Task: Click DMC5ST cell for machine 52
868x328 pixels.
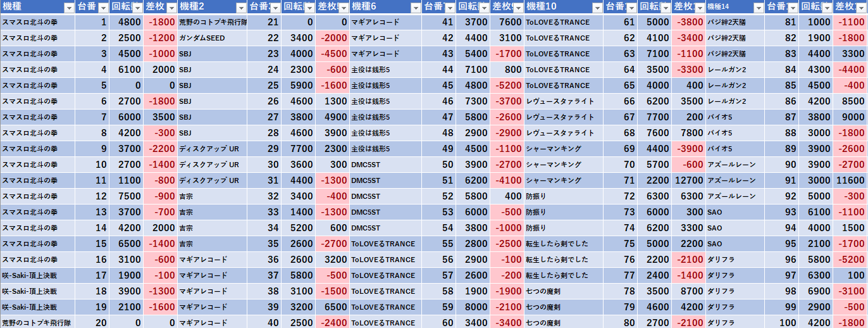Action: point(386,196)
